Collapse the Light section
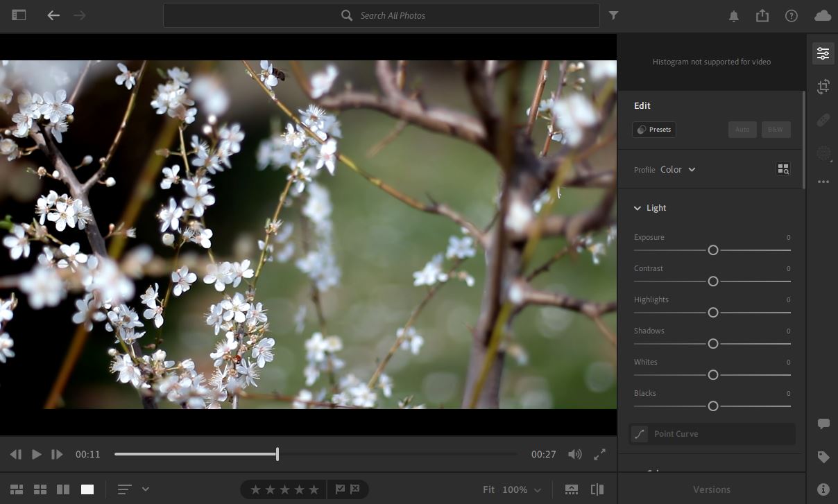 [637, 208]
